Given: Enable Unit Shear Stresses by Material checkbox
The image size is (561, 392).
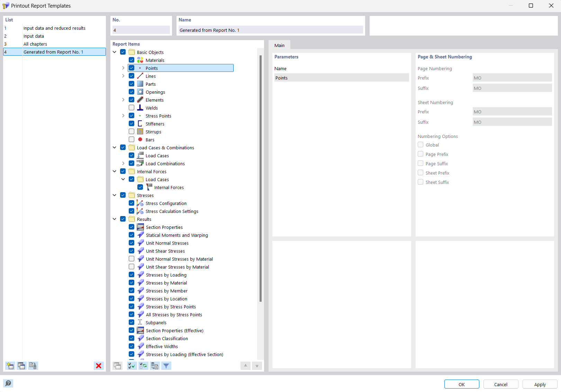Looking at the screenshot, I should (132, 267).
